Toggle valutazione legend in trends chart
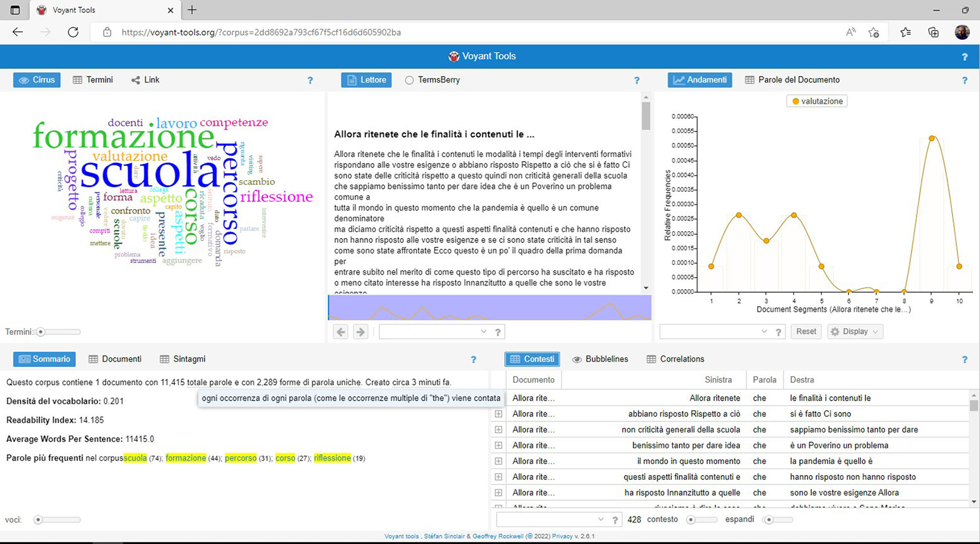The image size is (980, 544). (x=817, y=101)
